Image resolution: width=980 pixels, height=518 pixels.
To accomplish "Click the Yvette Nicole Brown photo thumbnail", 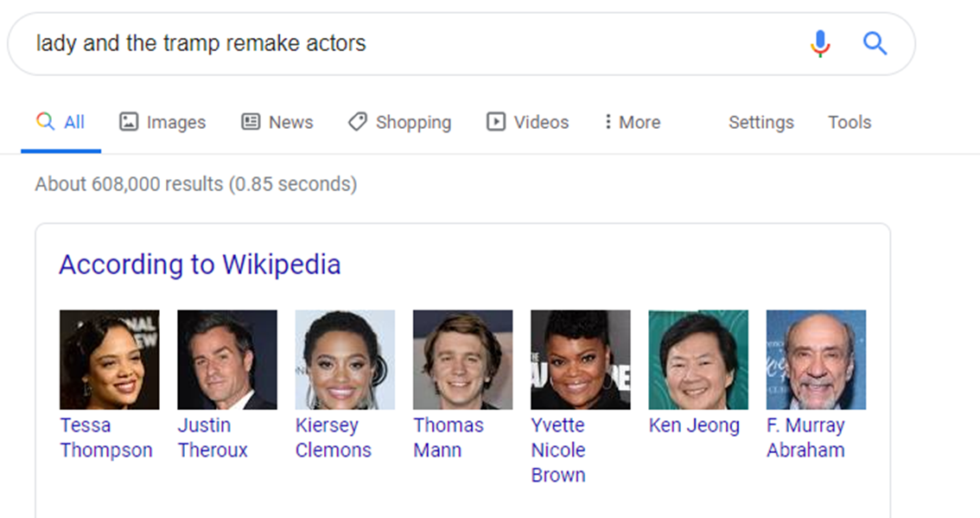I will (x=581, y=360).
